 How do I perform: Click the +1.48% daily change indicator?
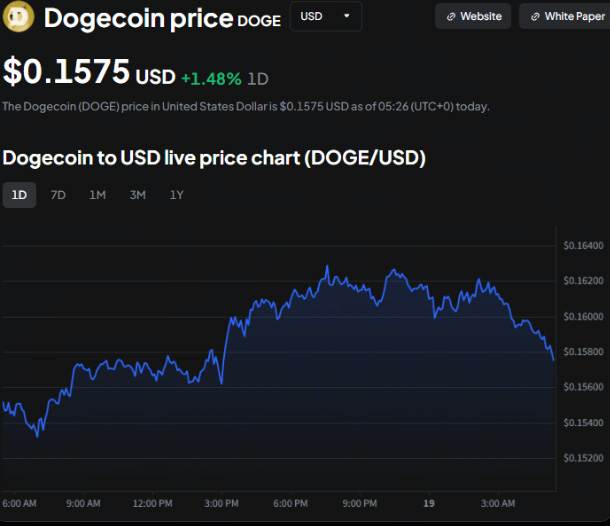pyautogui.click(x=212, y=78)
